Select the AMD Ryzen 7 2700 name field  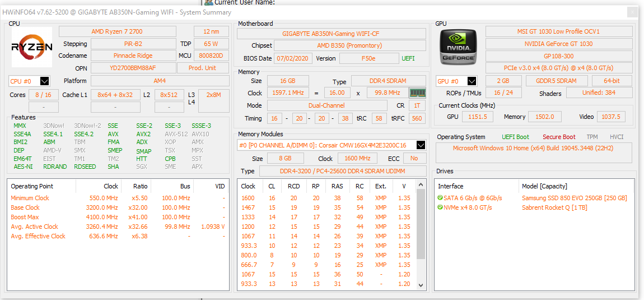tap(118, 31)
